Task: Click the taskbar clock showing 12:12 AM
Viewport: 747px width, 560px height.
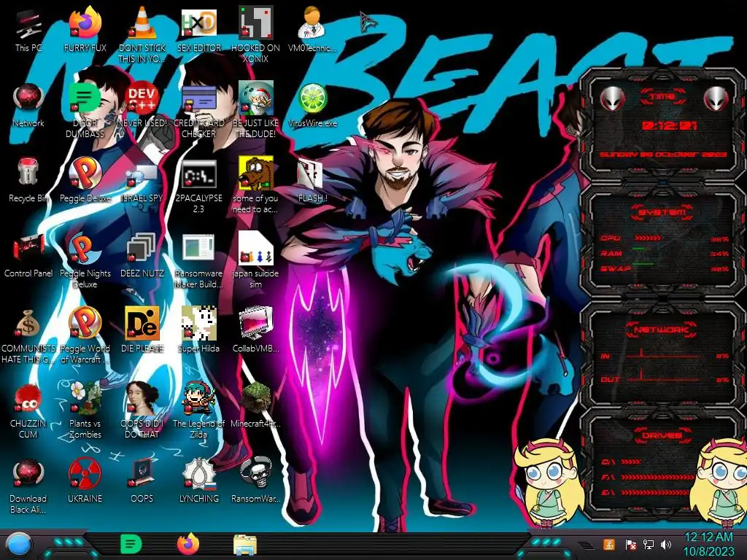Action: (708, 544)
